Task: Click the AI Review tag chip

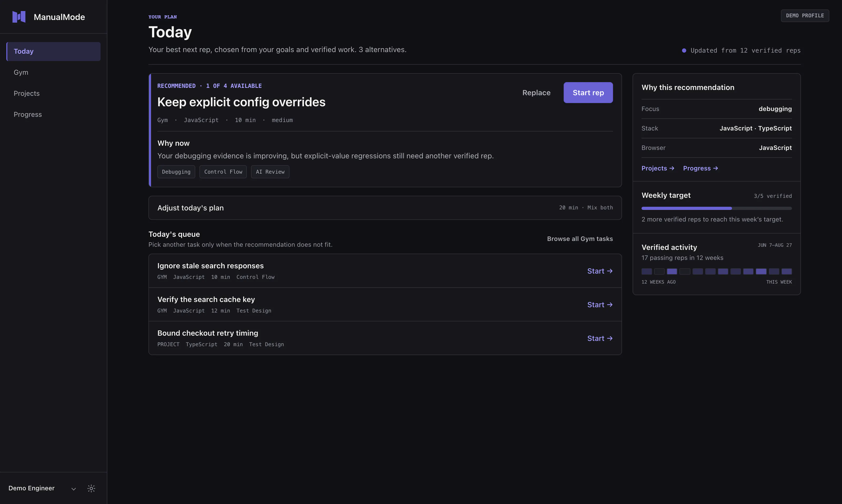Action: pos(270,172)
